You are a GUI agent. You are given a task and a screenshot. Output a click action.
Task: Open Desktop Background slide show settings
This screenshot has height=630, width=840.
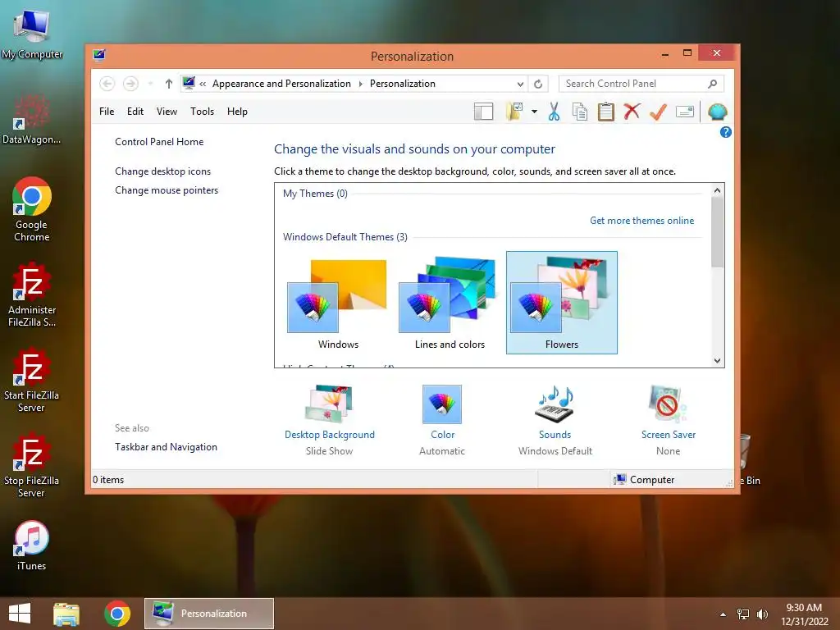330,404
